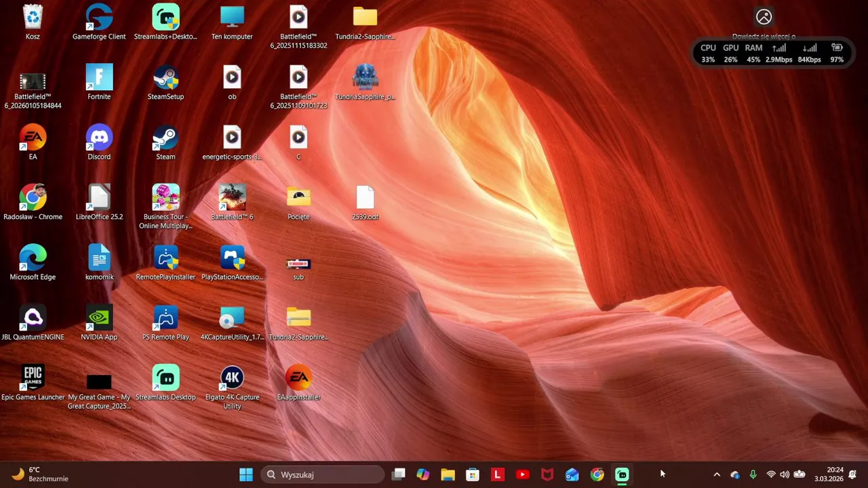Open YouTube from the taskbar
868x488 pixels.
tap(522, 474)
